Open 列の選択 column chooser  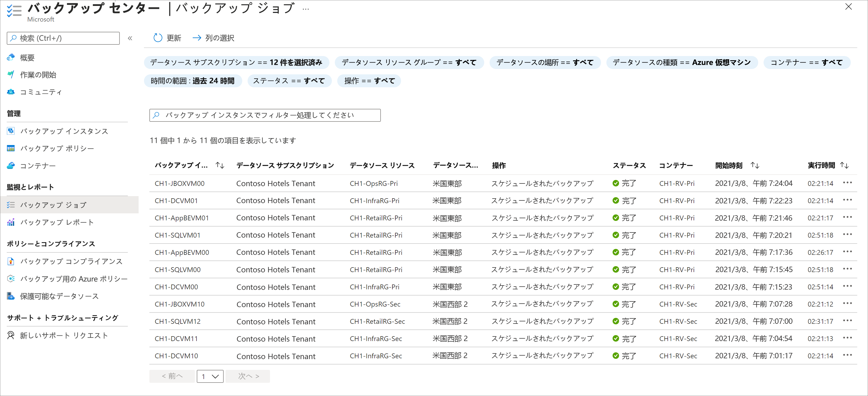click(x=213, y=38)
